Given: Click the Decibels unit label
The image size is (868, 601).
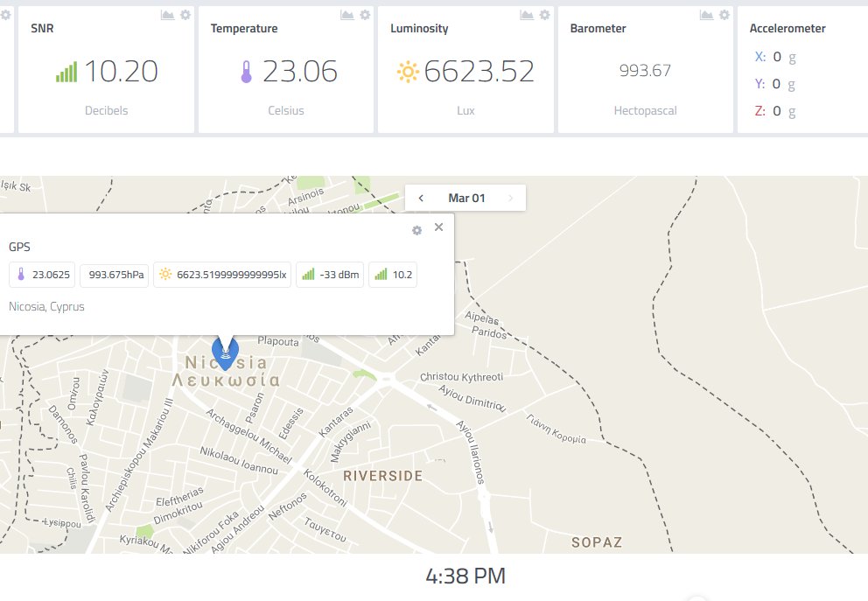Looking at the screenshot, I should pos(106,111).
